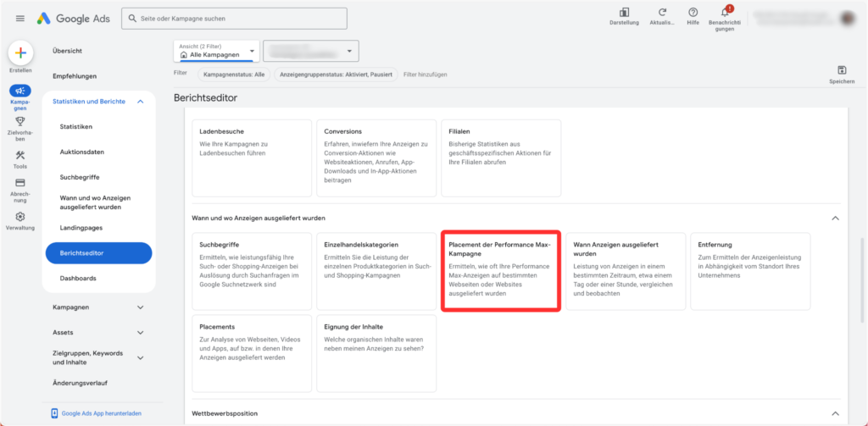
Task: Open the Darstellung appearance icon
Action: click(624, 12)
